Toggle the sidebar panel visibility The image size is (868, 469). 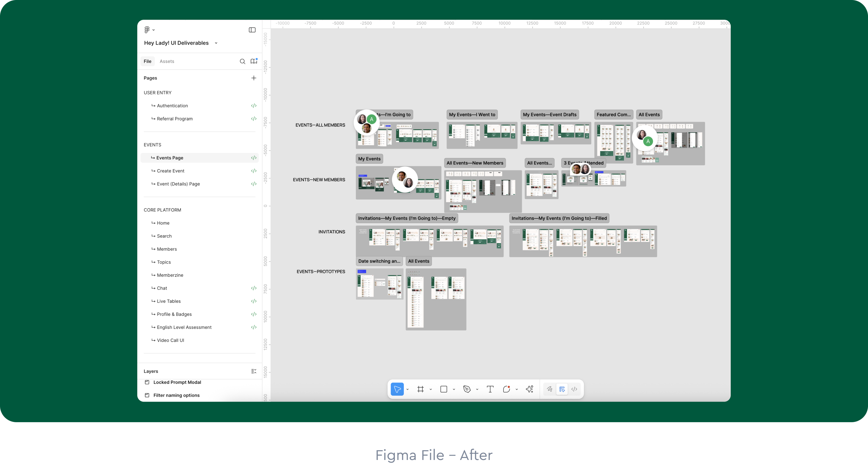252,30
